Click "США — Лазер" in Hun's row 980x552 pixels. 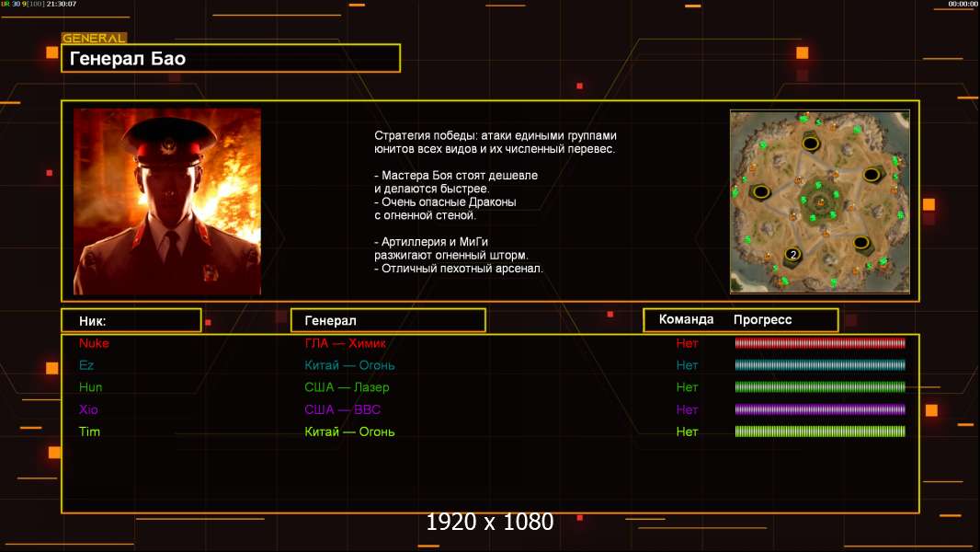(347, 387)
